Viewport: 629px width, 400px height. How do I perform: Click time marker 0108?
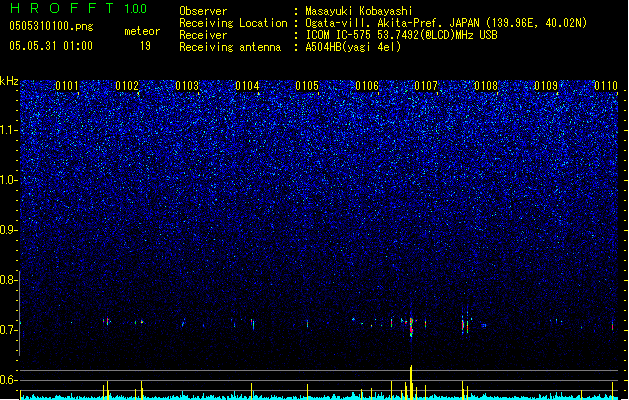[x=486, y=86]
